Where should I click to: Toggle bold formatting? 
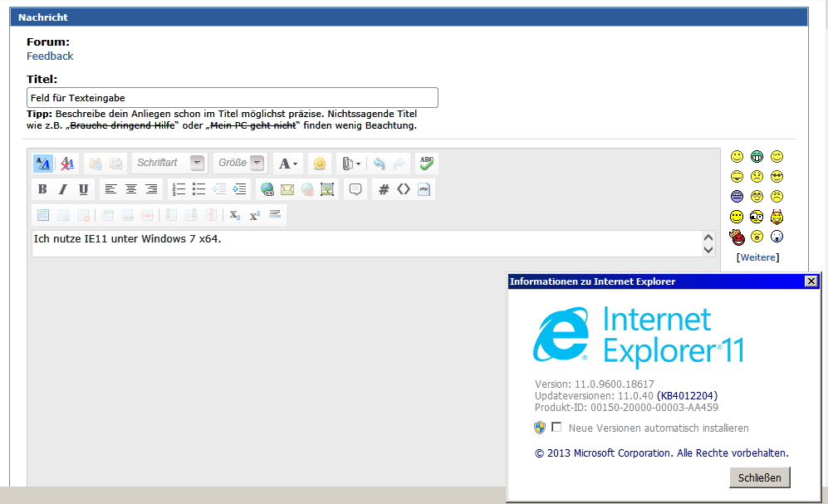point(43,189)
